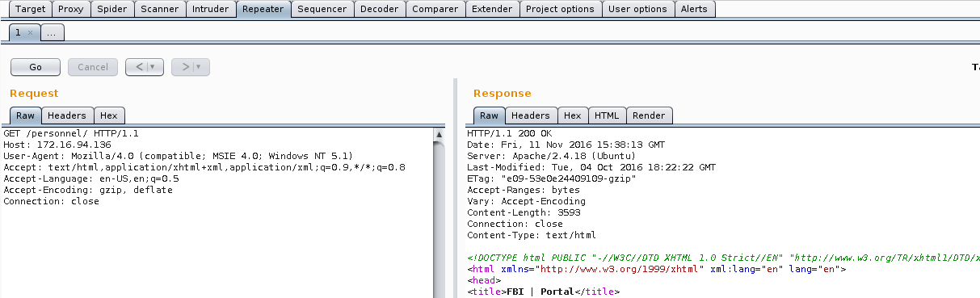This screenshot has height=298, width=980.
Task: View the Alerts tab
Action: tap(694, 10)
